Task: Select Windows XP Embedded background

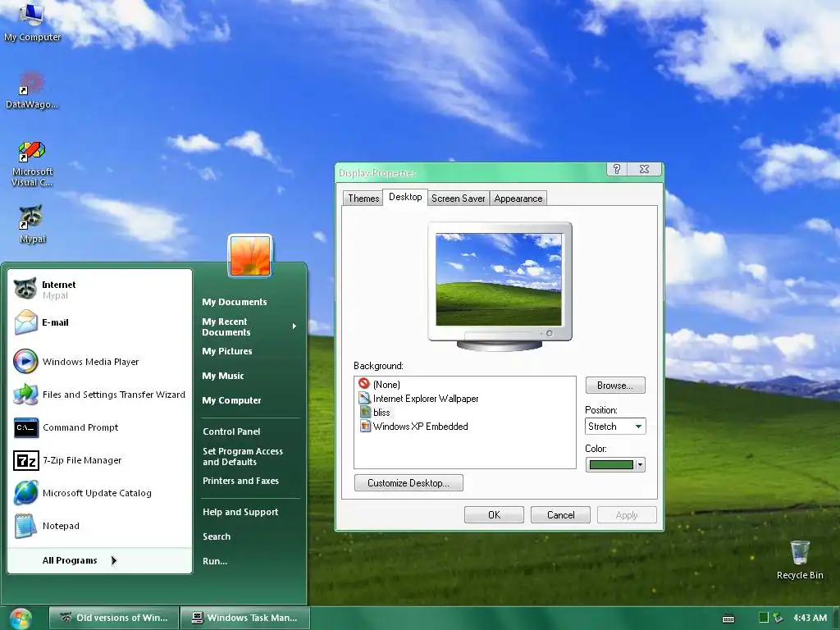Action: 414,426
